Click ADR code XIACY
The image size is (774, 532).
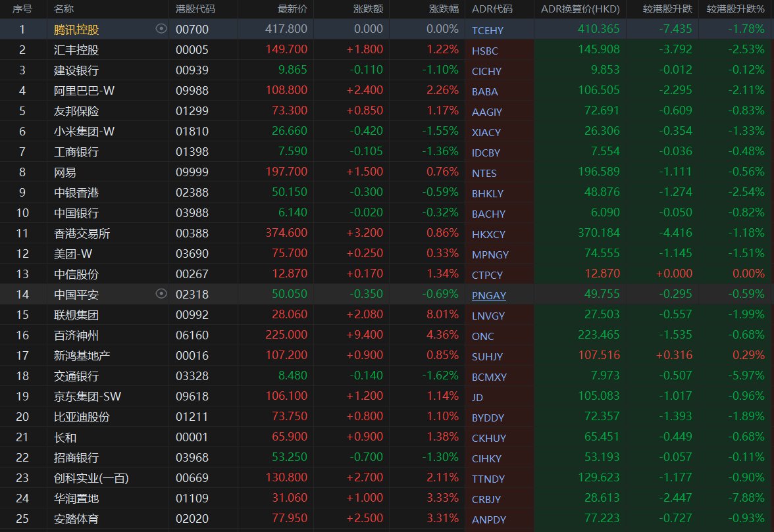click(x=486, y=132)
